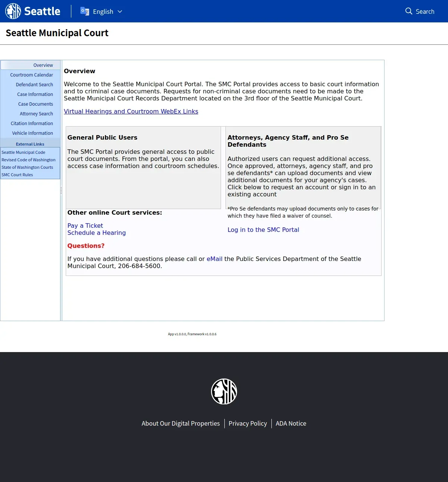Open Virtual Hearings and Courtroom WebEx Links
The height and width of the screenshot is (482, 448).
(x=131, y=111)
